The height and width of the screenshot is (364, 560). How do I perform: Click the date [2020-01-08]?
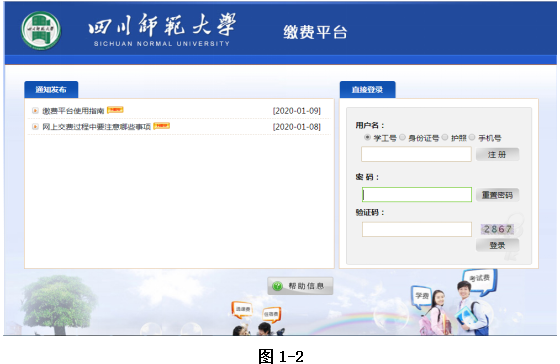coord(297,127)
